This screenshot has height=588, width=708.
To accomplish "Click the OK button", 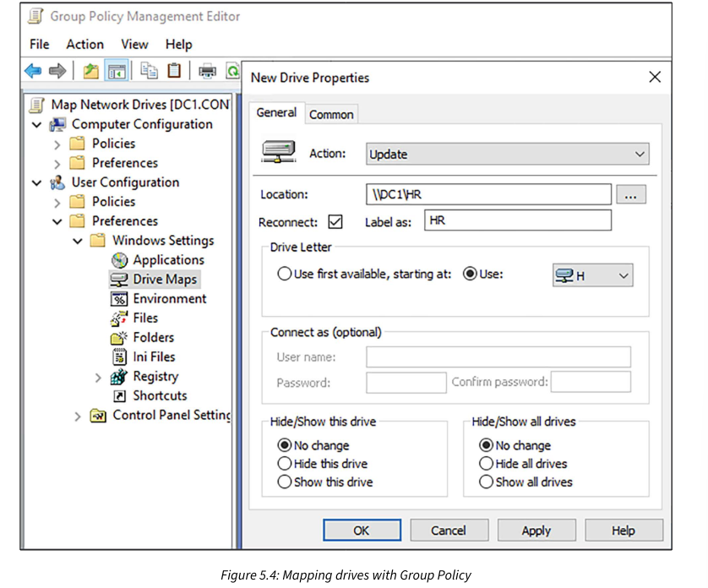I will (x=362, y=531).
